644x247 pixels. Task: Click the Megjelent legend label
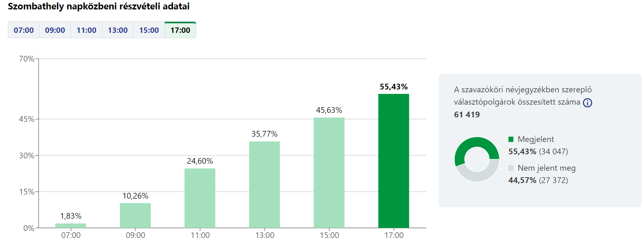(536, 140)
